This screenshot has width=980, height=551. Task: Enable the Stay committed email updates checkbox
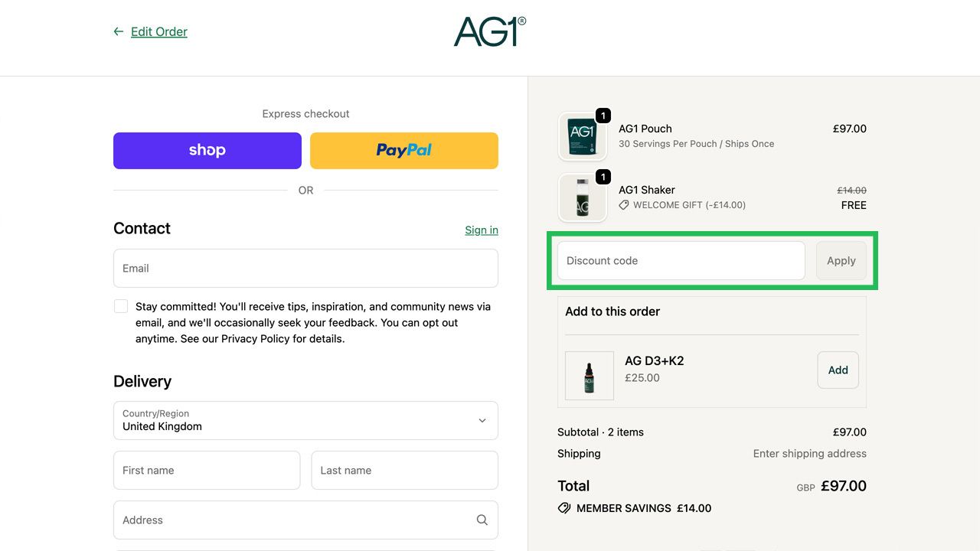pyautogui.click(x=121, y=305)
